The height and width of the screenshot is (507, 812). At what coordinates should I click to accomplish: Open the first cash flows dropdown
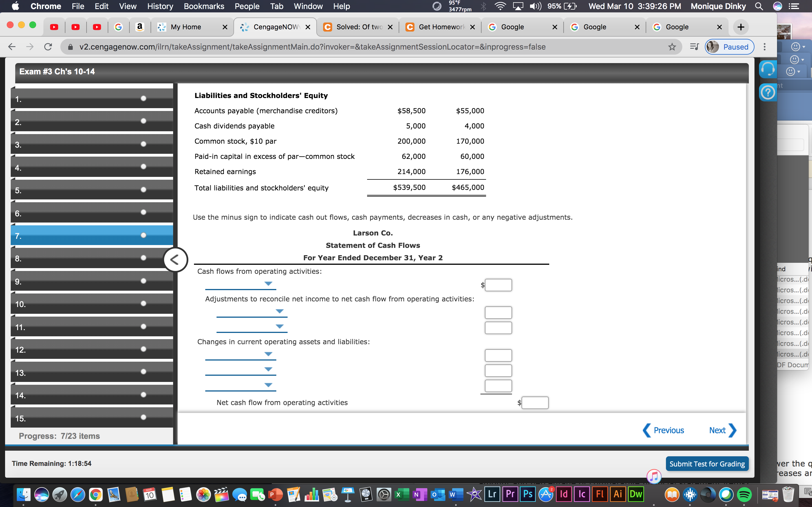[268, 284]
